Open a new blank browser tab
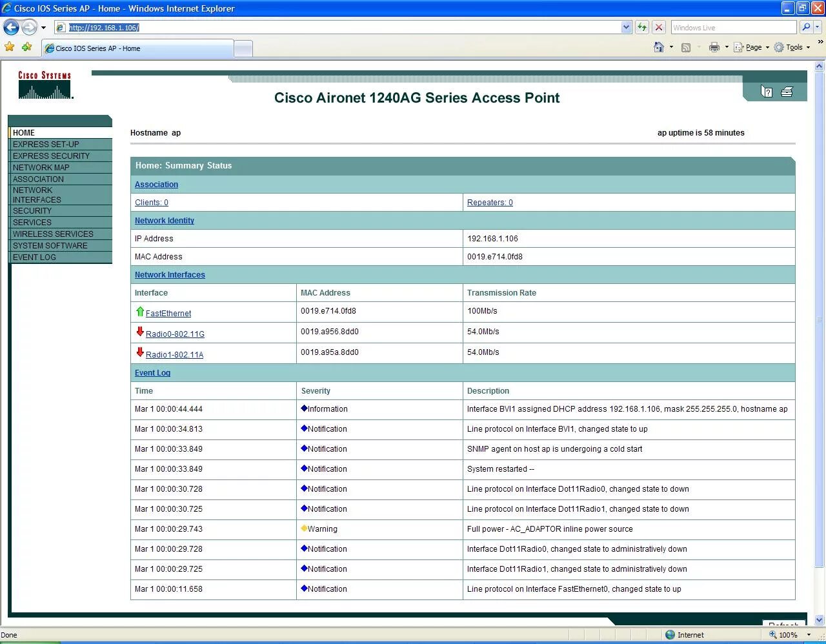826x644 pixels. [x=243, y=48]
